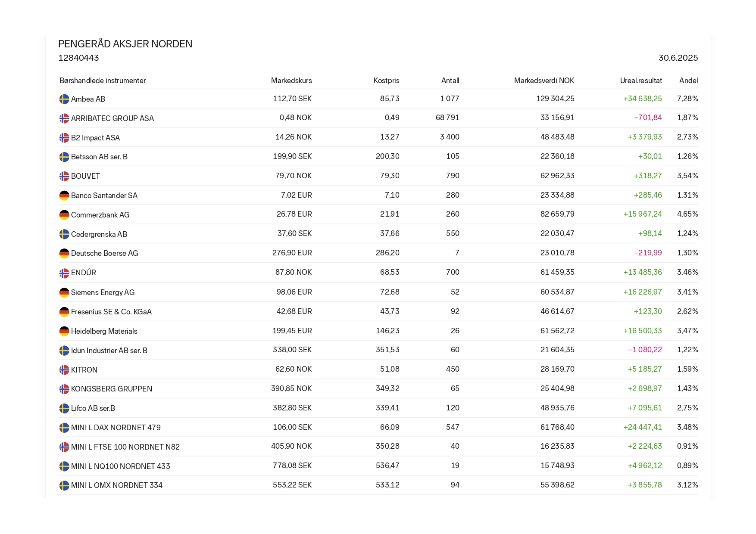Open the KONGSBERG GRUPPEN instrument name
Screen dimensions: 756x534
[112, 389]
